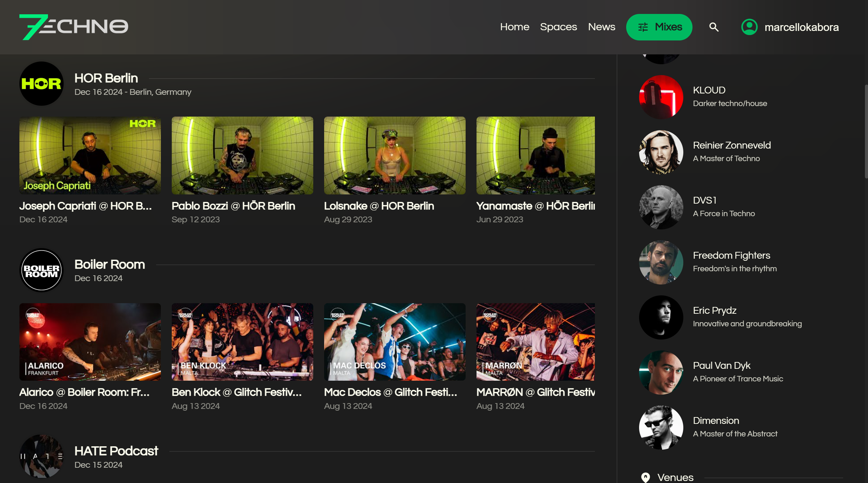Click the Reinier Zonneveld artist name
Viewport: 868px width, 483px height.
pos(732,145)
